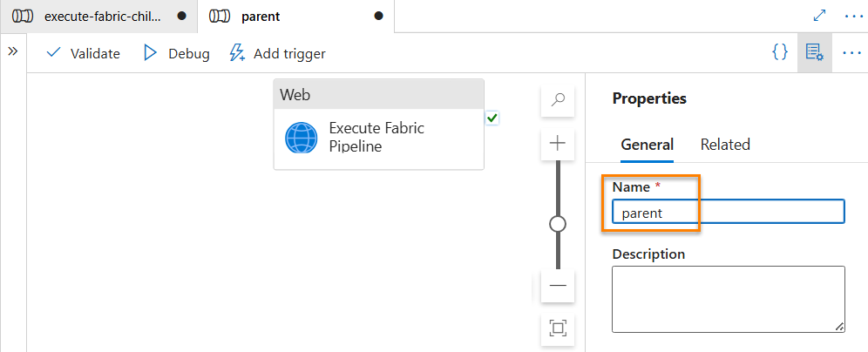868x352 pixels.
Task: Click the expand fullscreen arrows icon
Action: (x=819, y=16)
